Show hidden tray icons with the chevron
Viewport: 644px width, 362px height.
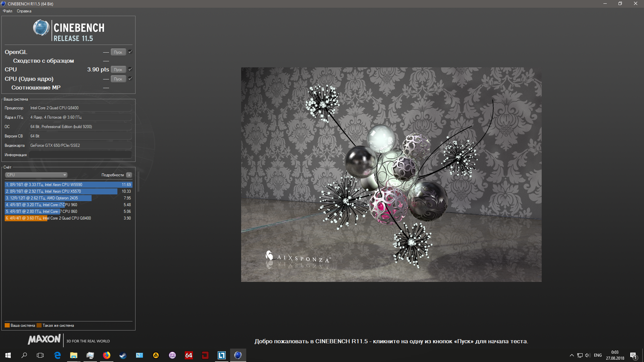pos(572,355)
